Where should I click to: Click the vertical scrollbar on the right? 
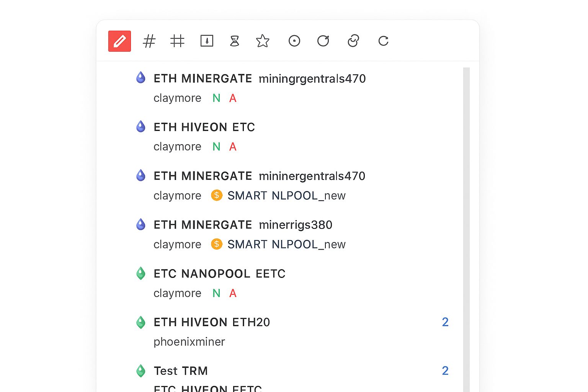466,191
